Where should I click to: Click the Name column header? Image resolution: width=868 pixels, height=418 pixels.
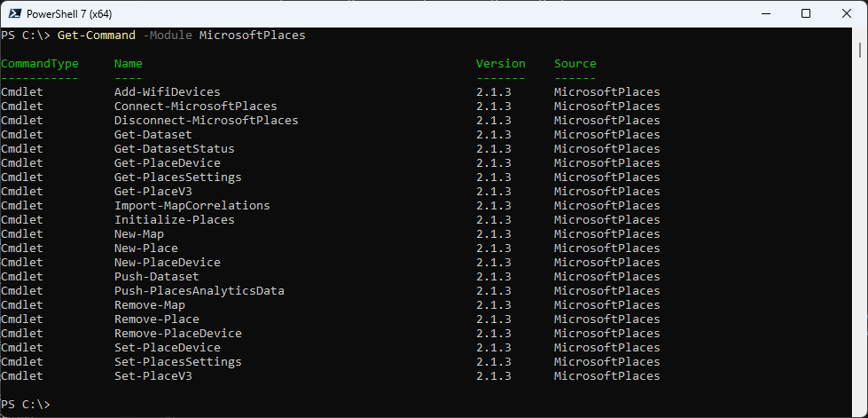click(129, 64)
